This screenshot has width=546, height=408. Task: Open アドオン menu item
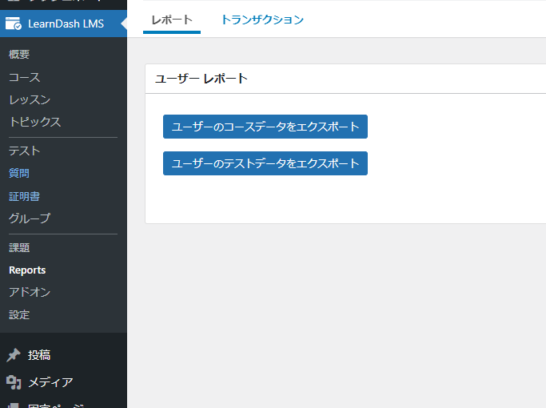click(x=30, y=292)
